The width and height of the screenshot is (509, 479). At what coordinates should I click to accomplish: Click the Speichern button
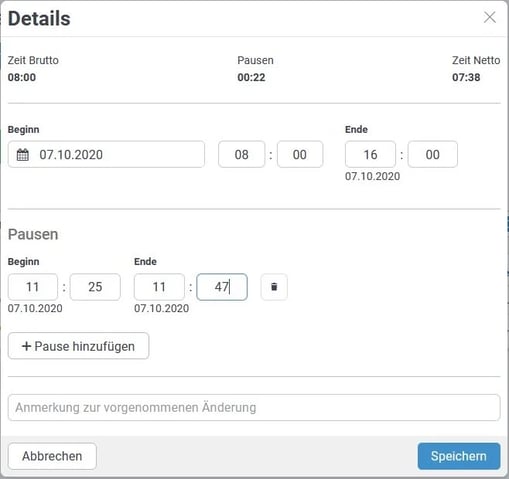click(x=459, y=456)
